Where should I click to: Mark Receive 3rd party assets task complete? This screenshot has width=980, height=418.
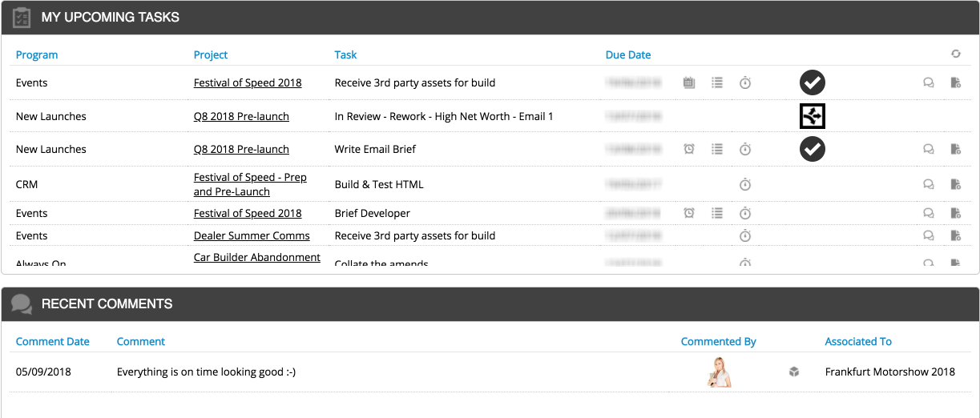click(812, 82)
